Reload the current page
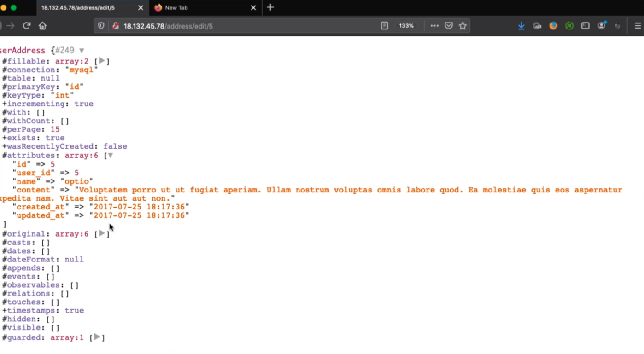Screen dimensions: 644x354 coord(27,26)
